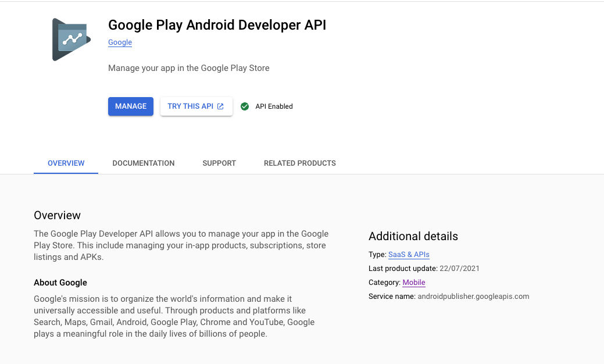Click the Google Play Developer API logo
Screen dimensions: 604x364
[x=72, y=40]
